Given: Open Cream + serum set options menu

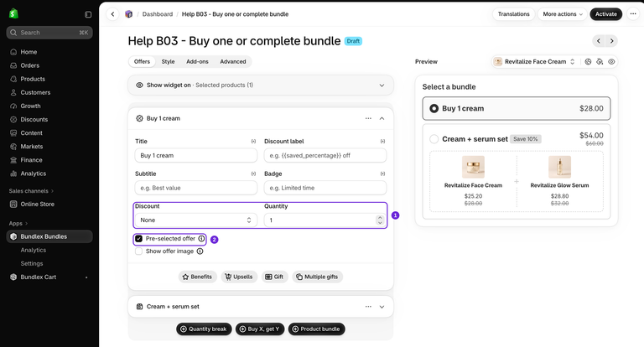Looking at the screenshot, I should pyautogui.click(x=368, y=306).
